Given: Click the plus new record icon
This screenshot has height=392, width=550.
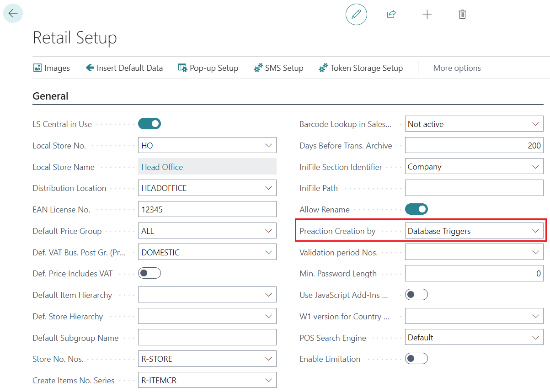Looking at the screenshot, I should click(x=427, y=14).
